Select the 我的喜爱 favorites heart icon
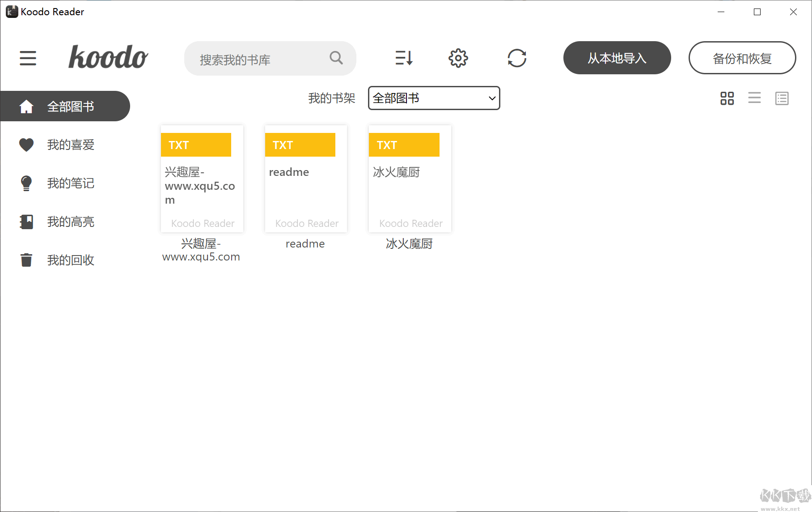Image resolution: width=812 pixels, height=512 pixels. tap(26, 145)
